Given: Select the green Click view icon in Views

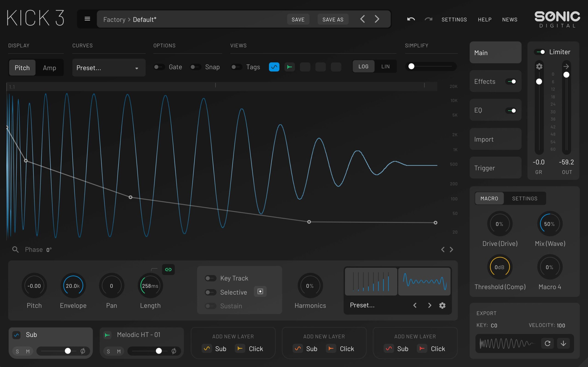Looking at the screenshot, I should click(290, 67).
